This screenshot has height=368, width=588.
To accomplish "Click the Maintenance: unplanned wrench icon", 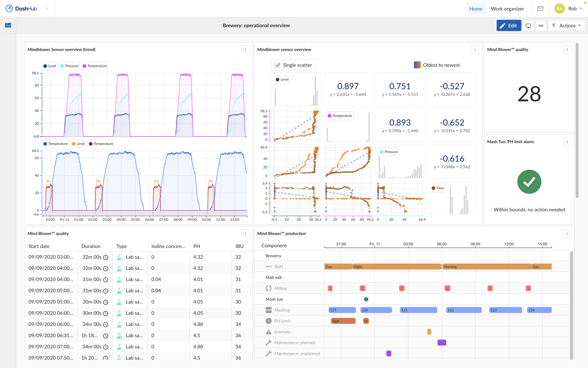I will click(268, 354).
